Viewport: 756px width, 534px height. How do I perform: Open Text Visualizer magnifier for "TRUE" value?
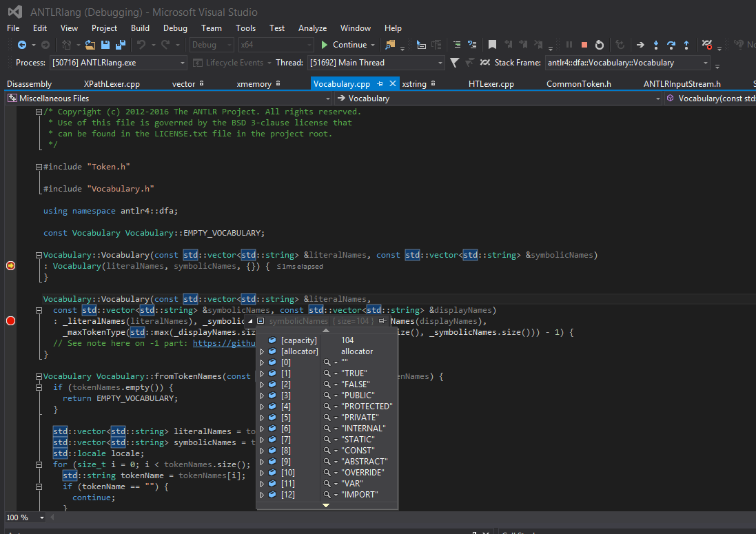(x=327, y=373)
